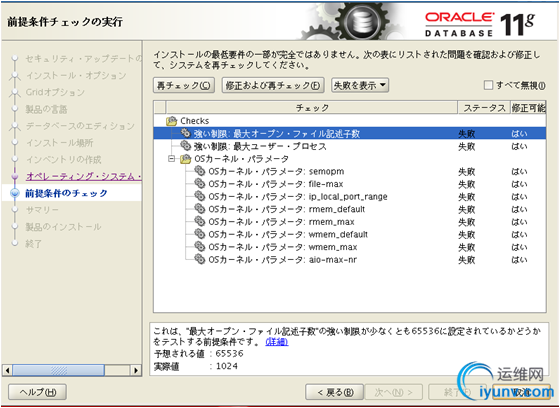This screenshot has height=408, width=560.
Task: Click 失敗 status in aio-max-nr row
Action: (x=466, y=260)
